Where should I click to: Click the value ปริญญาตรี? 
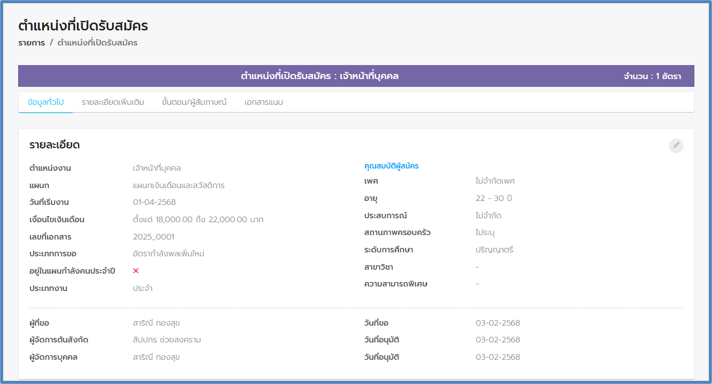point(494,250)
